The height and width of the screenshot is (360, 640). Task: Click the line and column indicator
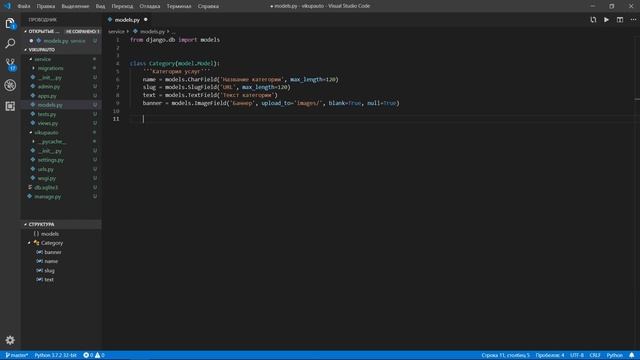pyautogui.click(x=505, y=355)
